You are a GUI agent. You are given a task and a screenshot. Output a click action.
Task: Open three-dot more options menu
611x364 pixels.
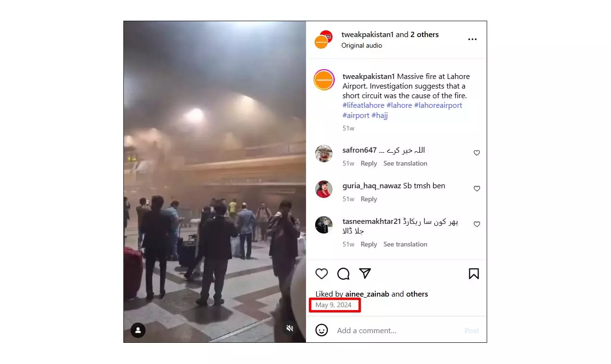pyautogui.click(x=472, y=39)
